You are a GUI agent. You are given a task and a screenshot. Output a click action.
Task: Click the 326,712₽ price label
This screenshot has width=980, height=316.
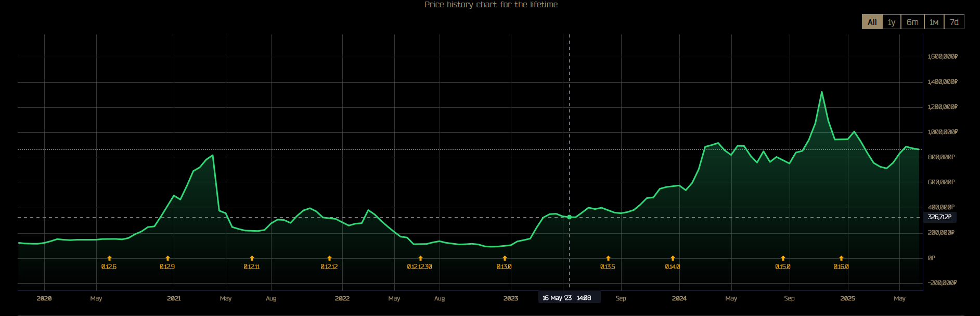tap(939, 217)
